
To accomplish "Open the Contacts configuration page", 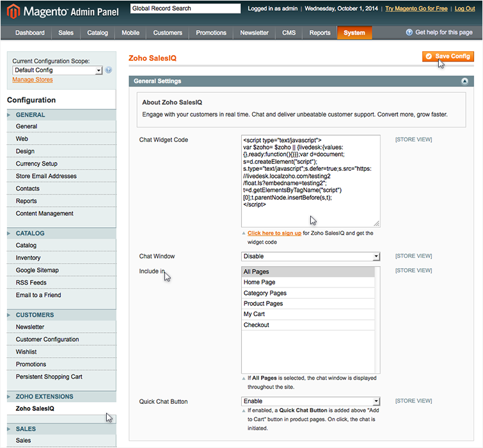I will (x=61, y=189).
